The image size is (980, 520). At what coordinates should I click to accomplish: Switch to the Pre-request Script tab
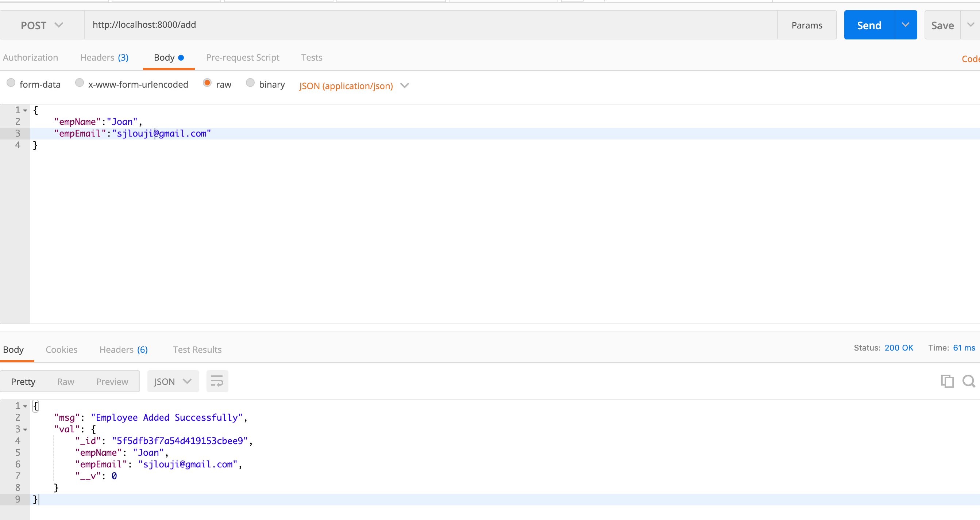click(x=243, y=57)
